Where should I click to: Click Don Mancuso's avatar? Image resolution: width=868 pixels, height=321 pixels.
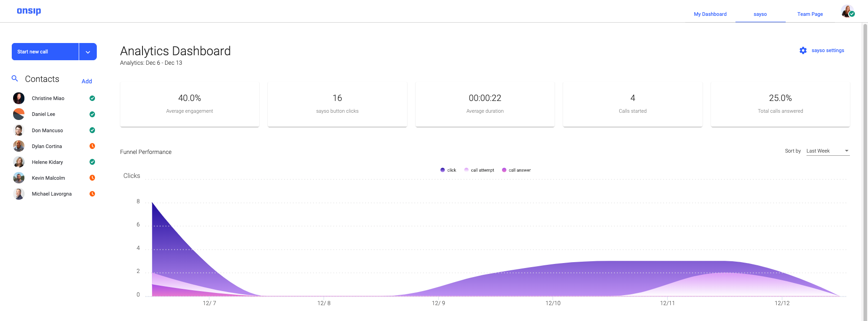pos(19,130)
